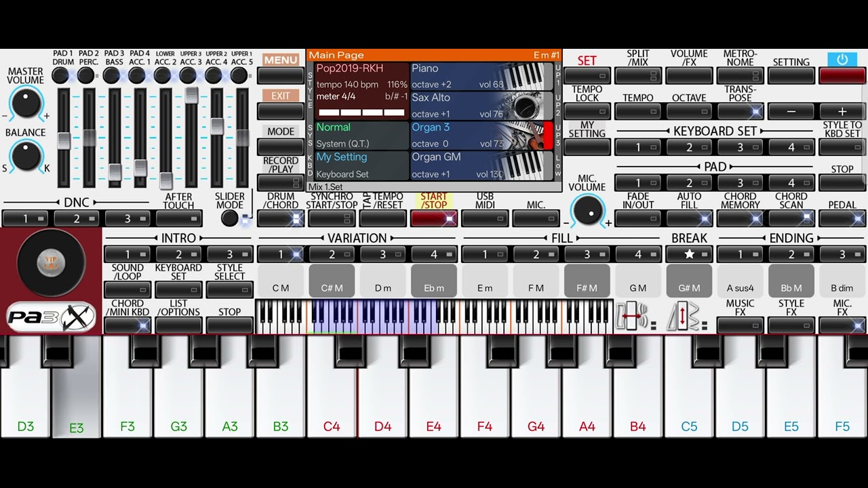Select Variation 2
Image resolution: width=868 pixels, height=488 pixels.
[332, 254]
